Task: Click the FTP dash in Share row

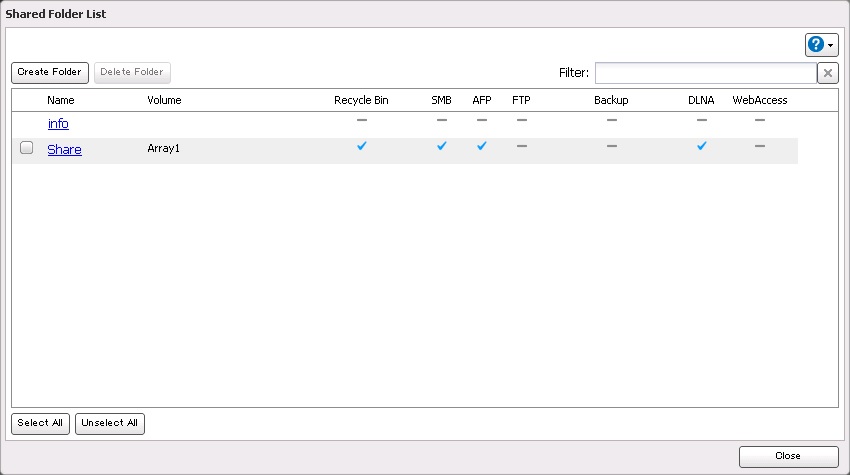Action: pyautogui.click(x=521, y=146)
